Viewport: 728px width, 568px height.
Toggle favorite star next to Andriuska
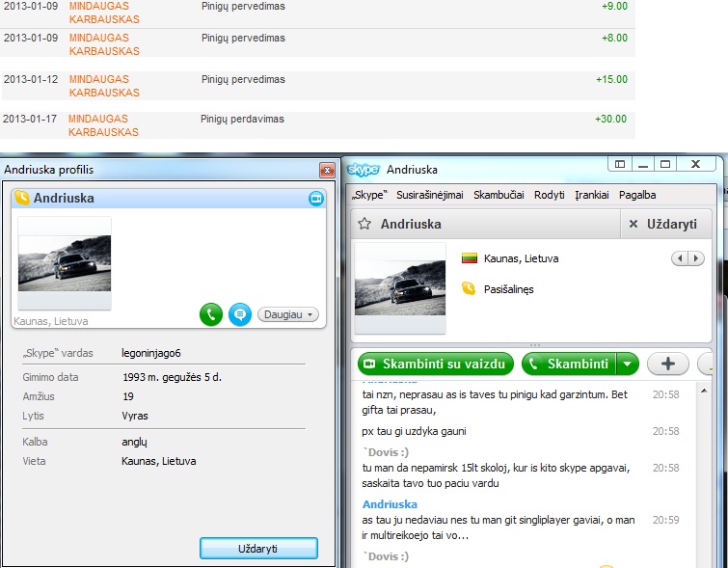click(364, 224)
